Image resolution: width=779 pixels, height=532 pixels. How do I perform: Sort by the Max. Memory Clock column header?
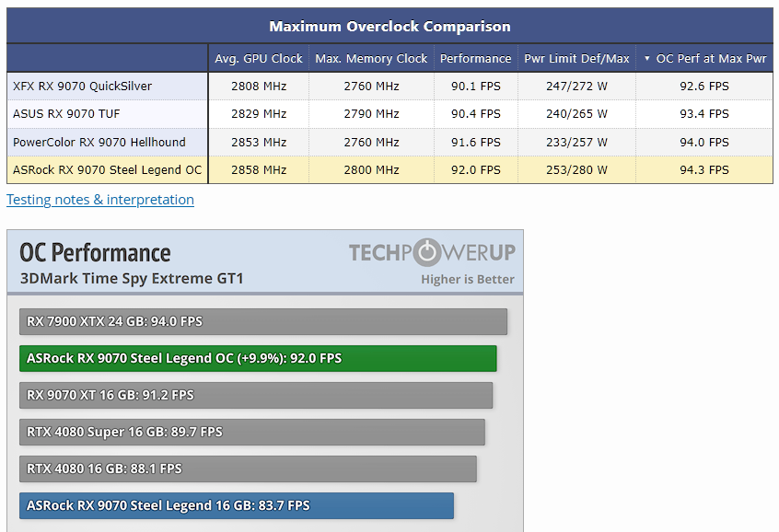point(371,58)
